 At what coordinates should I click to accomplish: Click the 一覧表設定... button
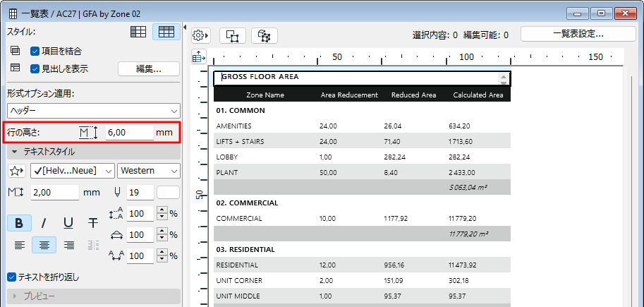(x=578, y=33)
